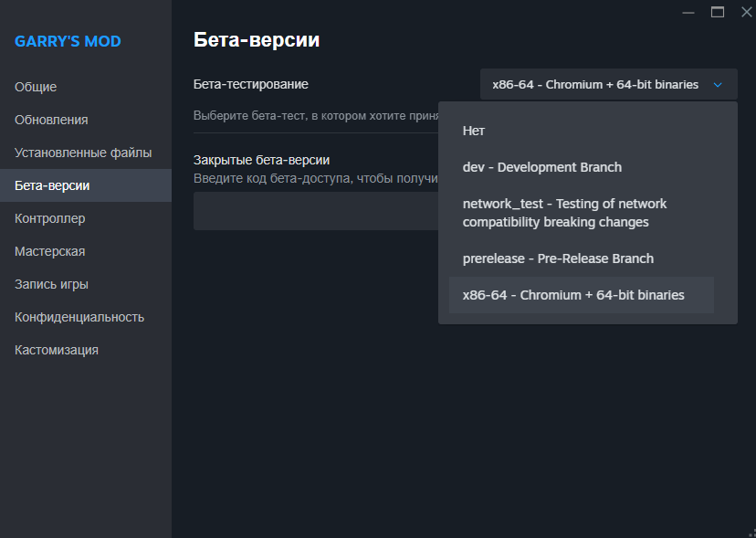The width and height of the screenshot is (756, 538).
Task: Select prerelease - Pre-Release Branch
Action: point(558,258)
